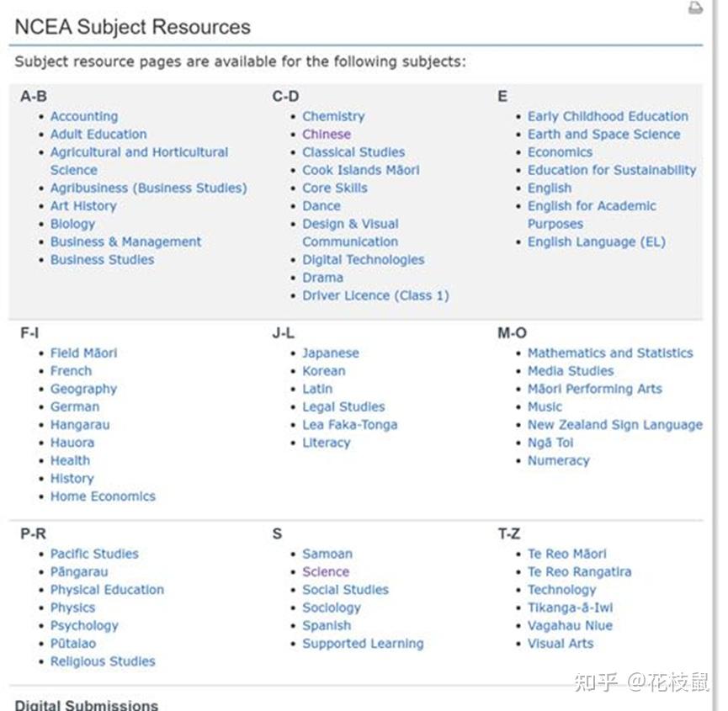Open the New Zealand Sign Language page
Image resolution: width=728 pixels, height=711 pixels.
(614, 425)
